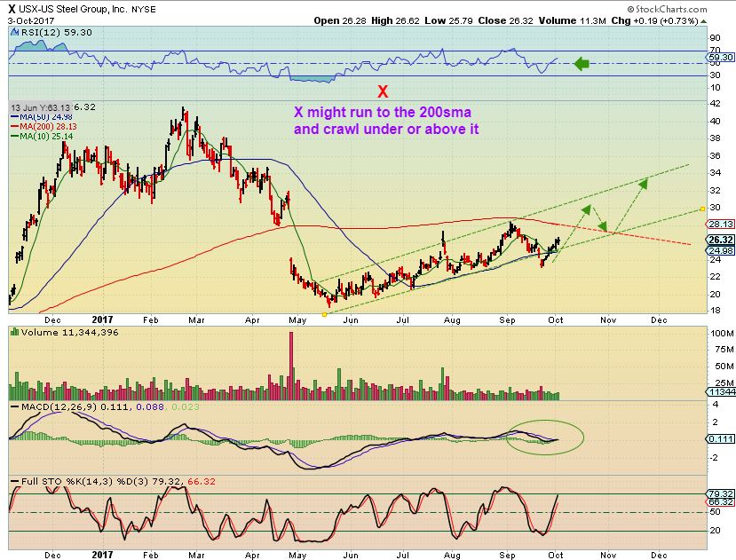Click the Volume bars icon next to Volume label

coord(14,332)
